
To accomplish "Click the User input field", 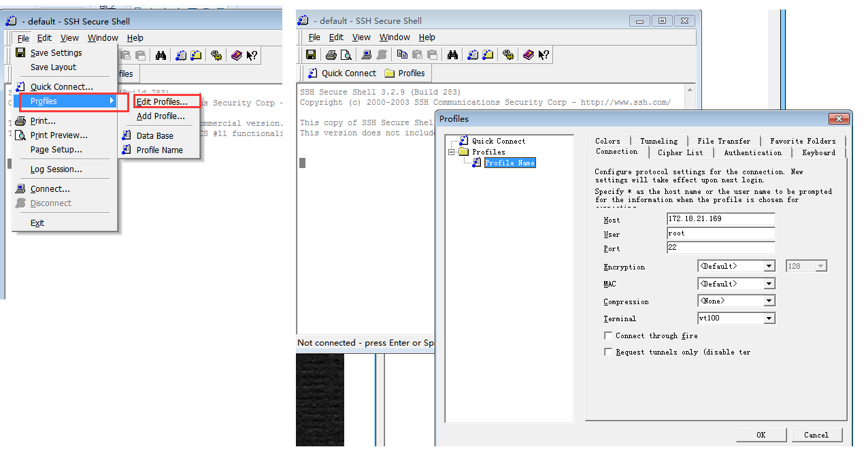I will pyautogui.click(x=720, y=233).
